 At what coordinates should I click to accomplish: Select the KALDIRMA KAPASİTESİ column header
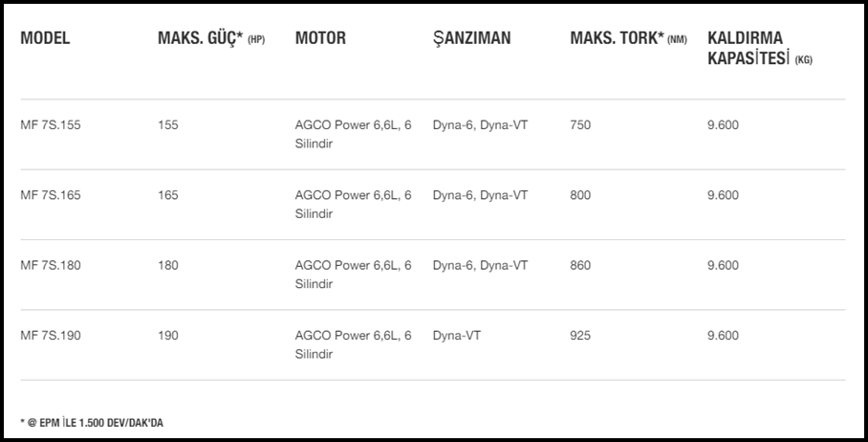point(759,49)
